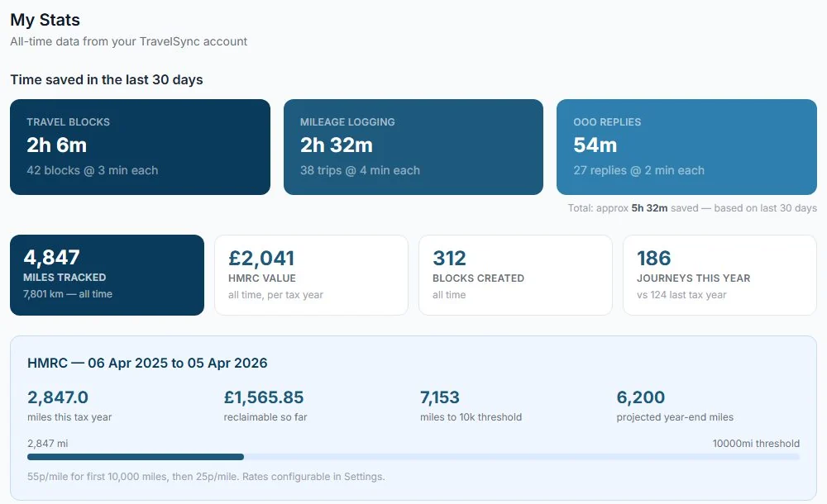Click "7,801 km — all time" text
The width and height of the screenshot is (827, 504).
(x=68, y=294)
